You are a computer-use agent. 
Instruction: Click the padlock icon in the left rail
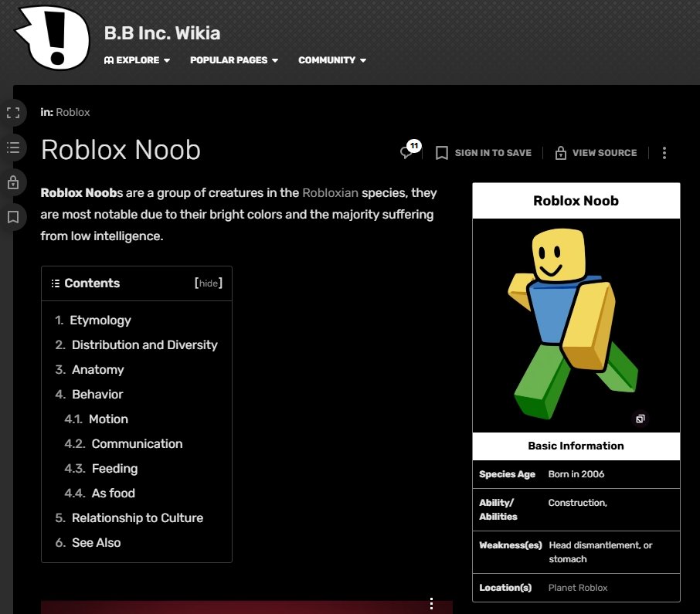coord(13,182)
